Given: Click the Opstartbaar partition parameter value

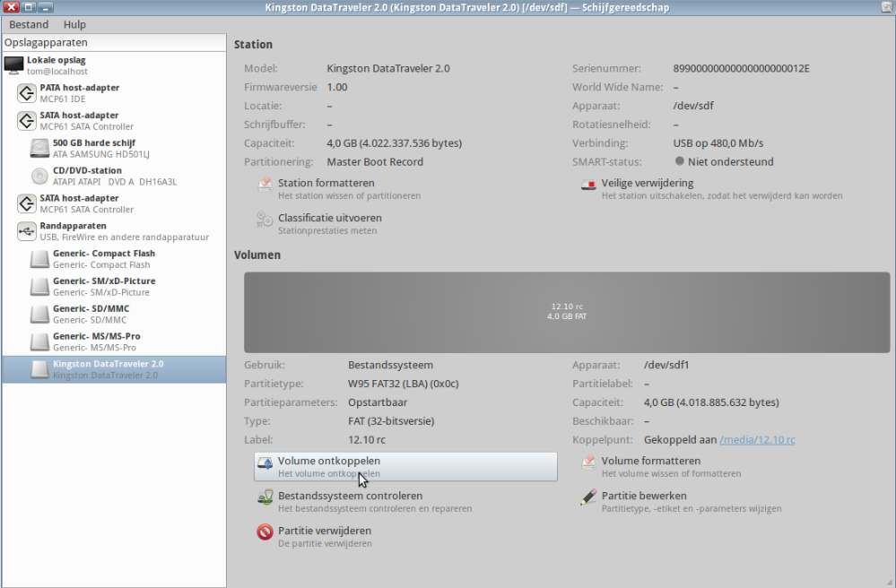Looking at the screenshot, I should coord(378,402).
